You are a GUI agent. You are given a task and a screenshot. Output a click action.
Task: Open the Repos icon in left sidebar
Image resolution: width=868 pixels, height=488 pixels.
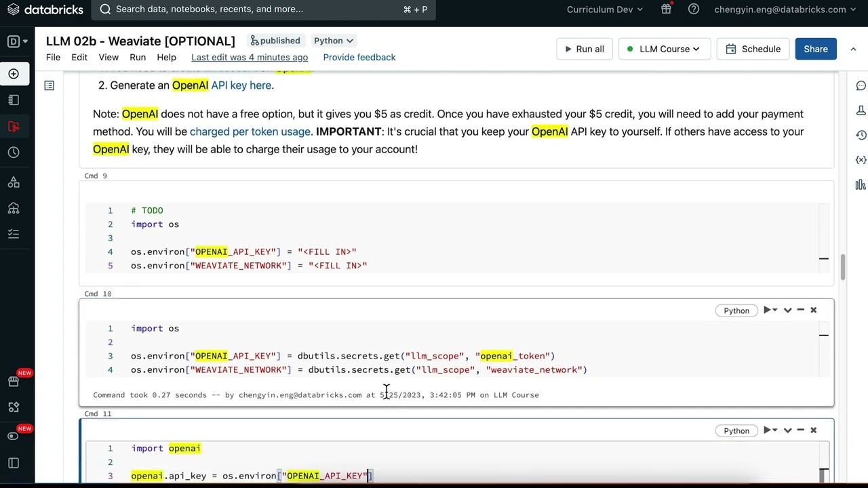[x=14, y=126]
